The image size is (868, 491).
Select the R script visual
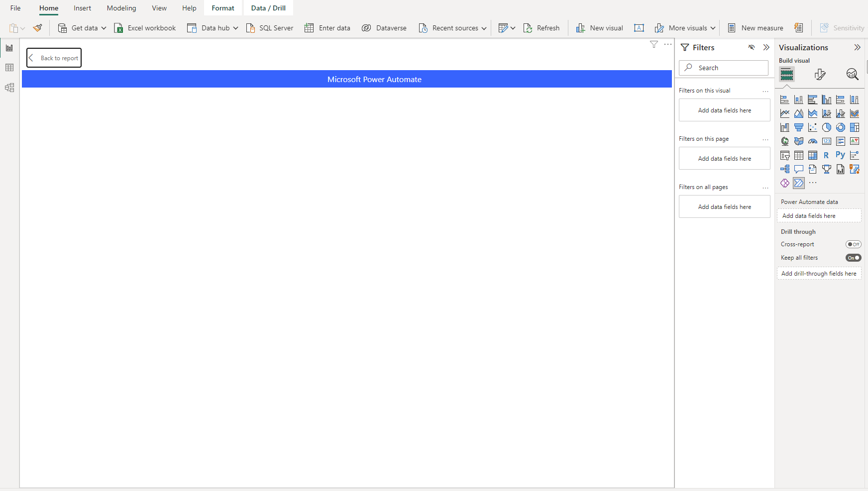click(x=827, y=155)
